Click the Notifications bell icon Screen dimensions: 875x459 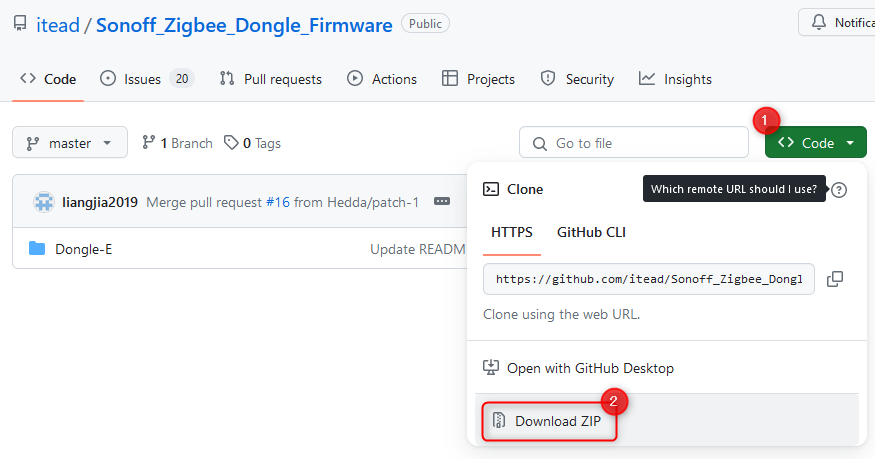[819, 22]
